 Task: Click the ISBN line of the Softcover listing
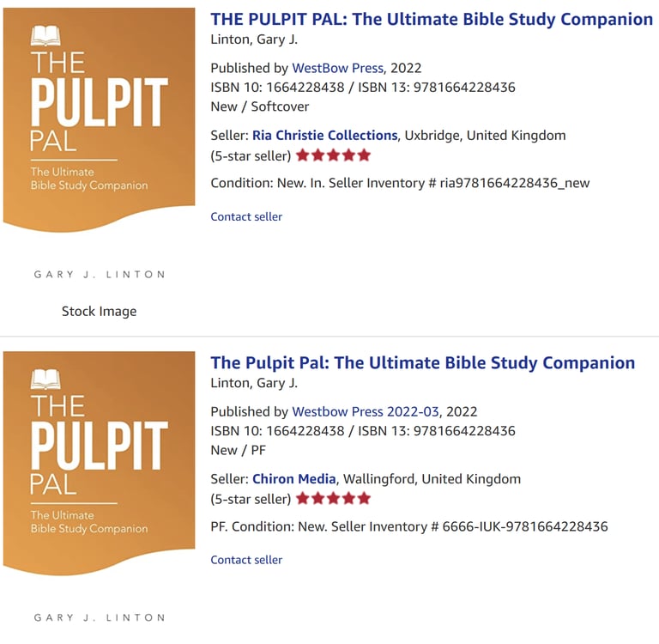click(362, 88)
